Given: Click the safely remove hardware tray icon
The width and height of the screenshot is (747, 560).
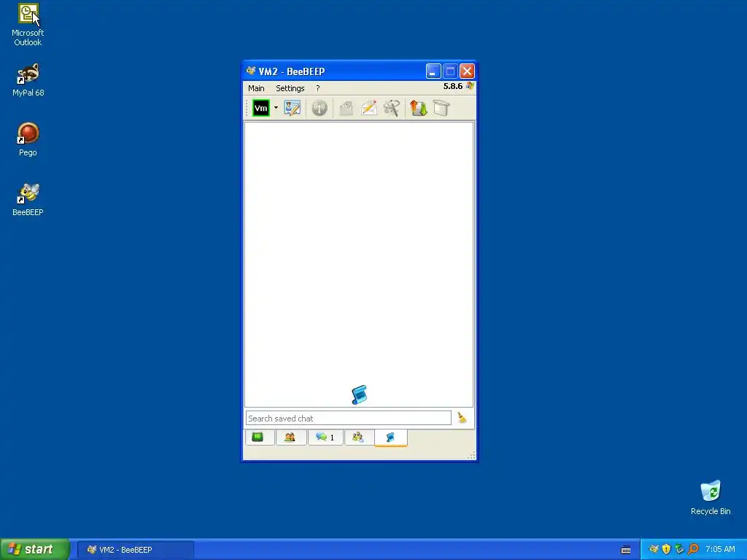Looking at the screenshot, I should (679, 550).
